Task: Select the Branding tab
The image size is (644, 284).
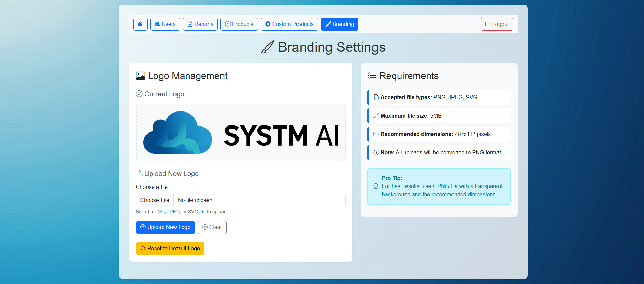Action: click(339, 24)
